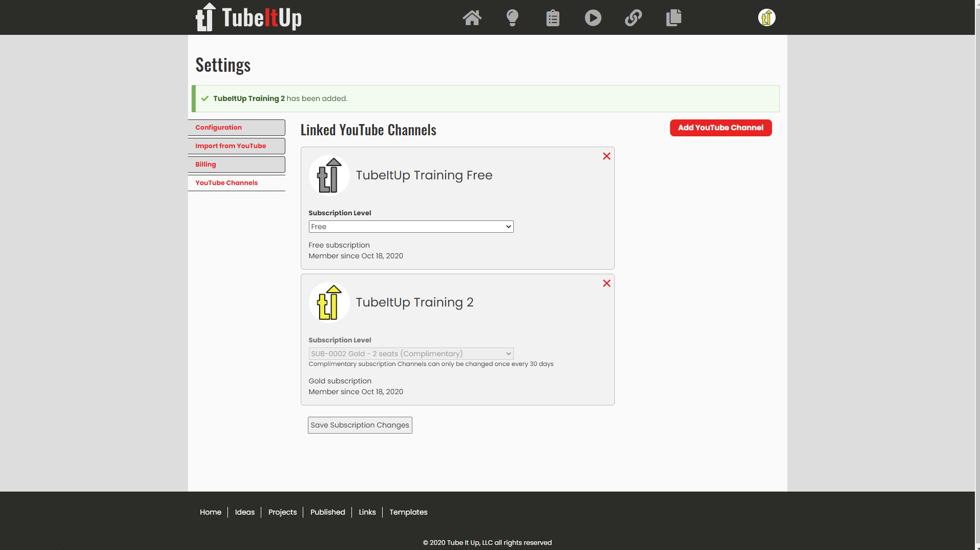Image resolution: width=980 pixels, height=550 pixels.
Task: Go to Published footer link
Action: 327,512
